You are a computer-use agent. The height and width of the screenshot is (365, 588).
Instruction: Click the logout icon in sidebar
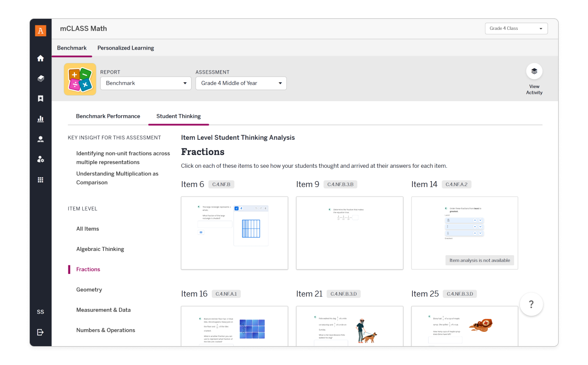tap(40, 332)
